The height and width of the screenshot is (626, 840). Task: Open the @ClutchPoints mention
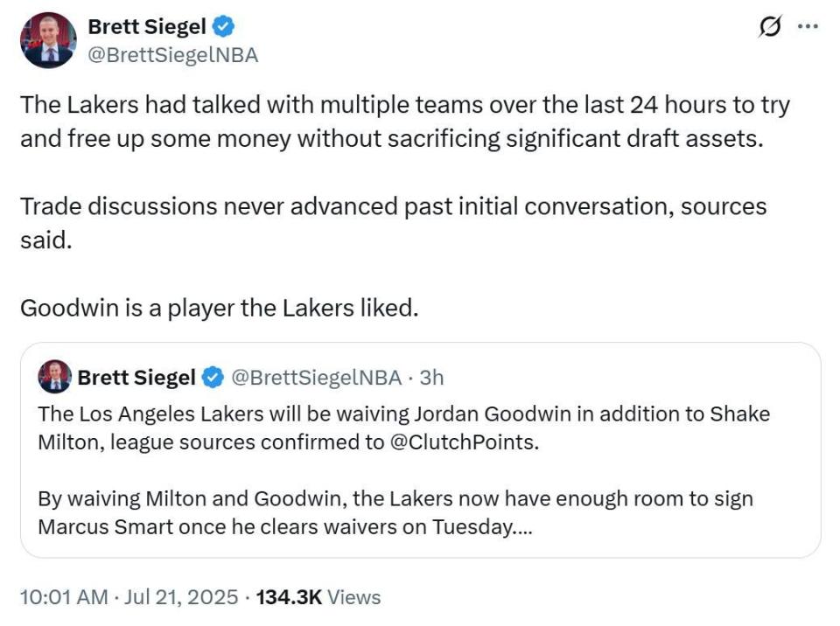[x=462, y=442]
